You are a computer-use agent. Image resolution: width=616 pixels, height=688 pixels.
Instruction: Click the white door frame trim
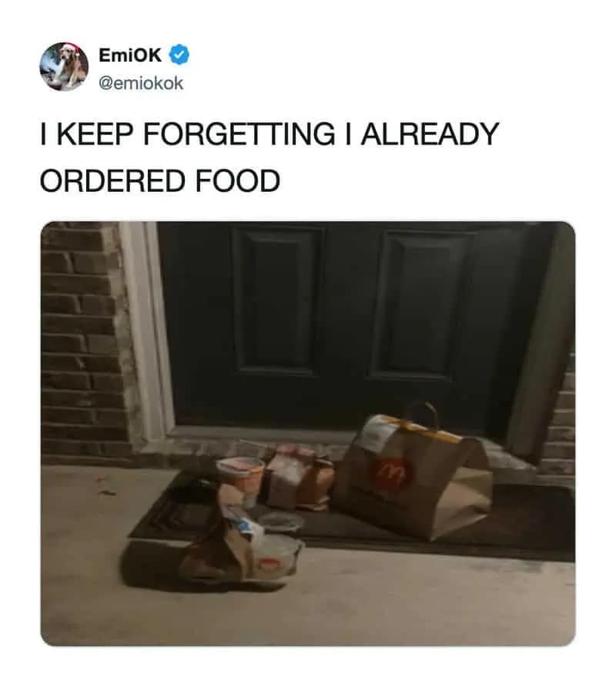point(147,334)
